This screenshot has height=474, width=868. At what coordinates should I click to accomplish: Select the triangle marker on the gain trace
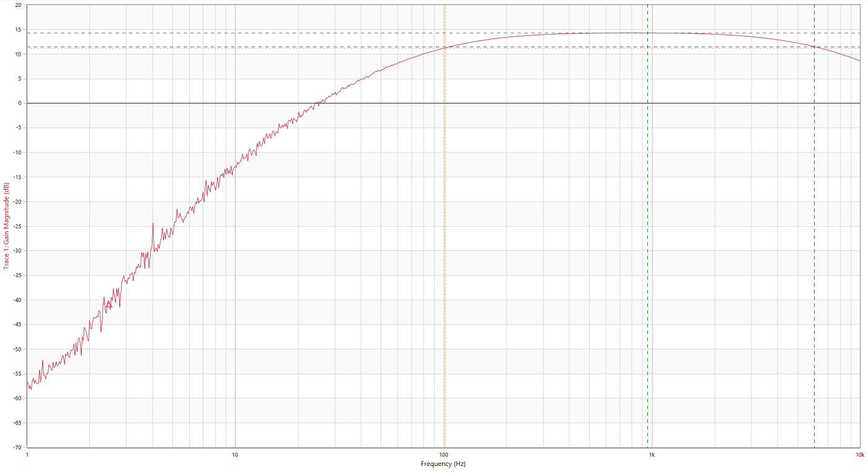pyautogui.click(x=109, y=304)
